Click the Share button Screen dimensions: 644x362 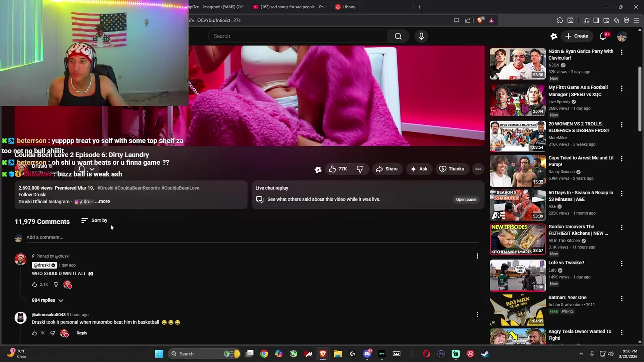[x=387, y=169]
